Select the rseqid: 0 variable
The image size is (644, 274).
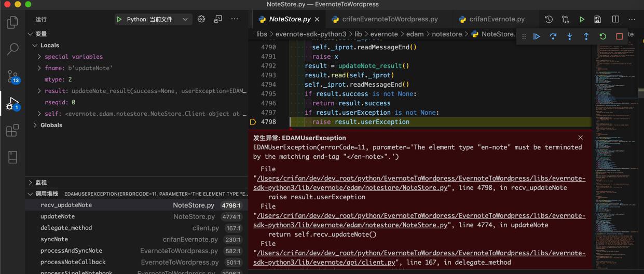136,102
